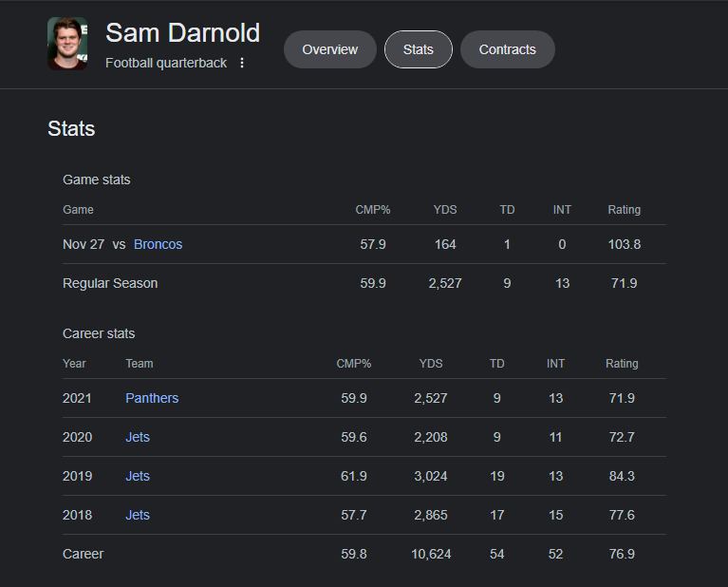Click the Game stats section heading
This screenshot has width=728, height=587.
pos(97,180)
